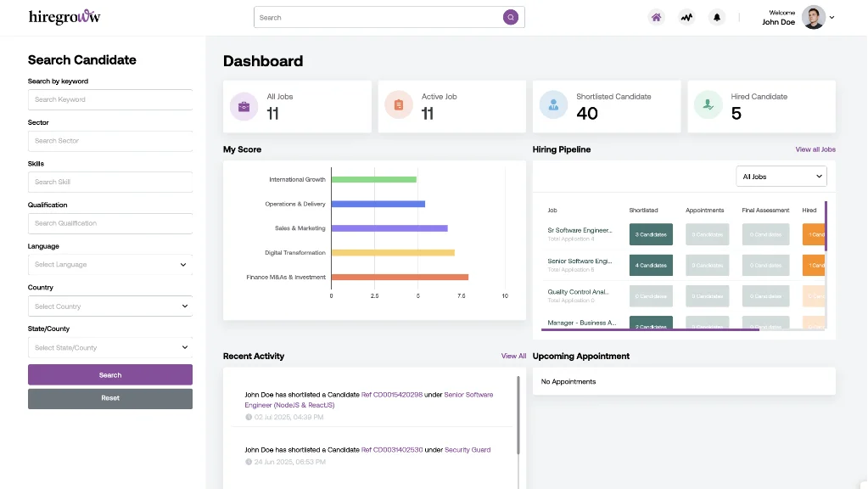
Task: Open the Select Country dropdown
Action: pyautogui.click(x=109, y=306)
